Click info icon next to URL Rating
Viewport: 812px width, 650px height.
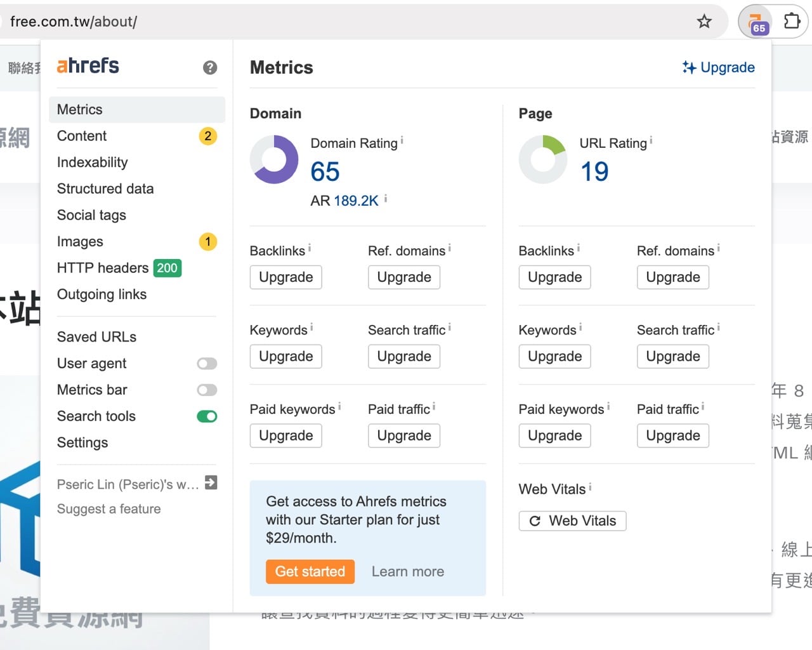click(x=651, y=140)
